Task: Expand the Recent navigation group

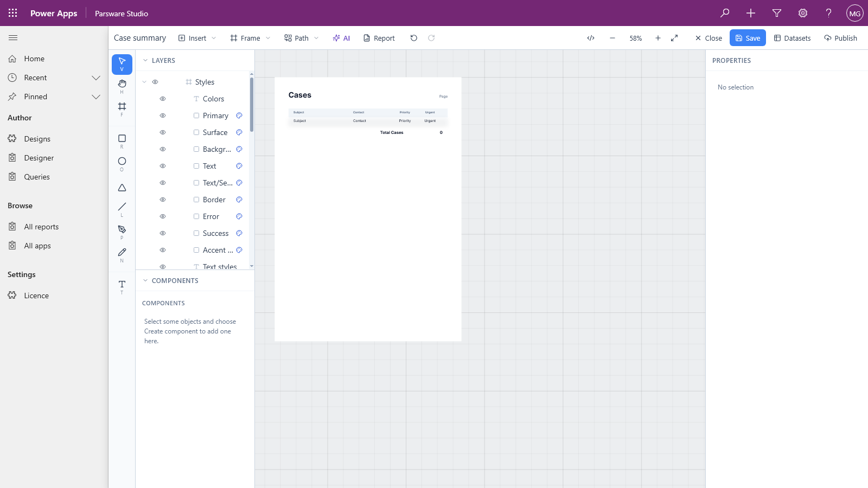Action: click(96, 78)
